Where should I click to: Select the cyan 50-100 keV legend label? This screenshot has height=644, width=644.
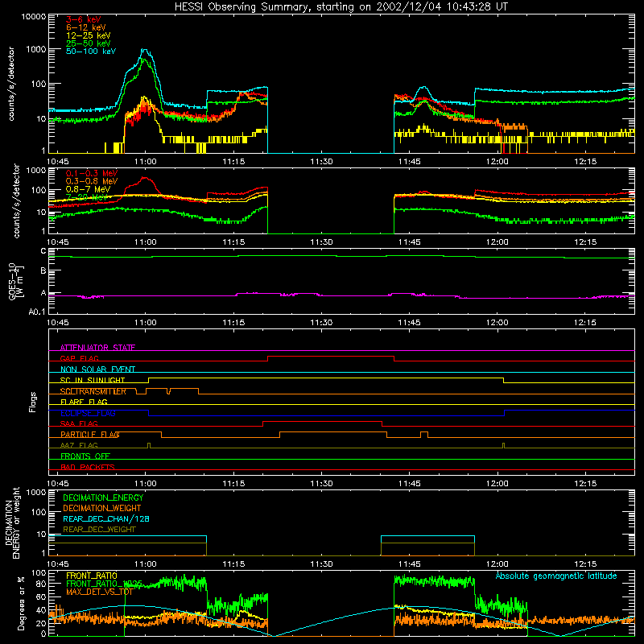(x=90, y=52)
